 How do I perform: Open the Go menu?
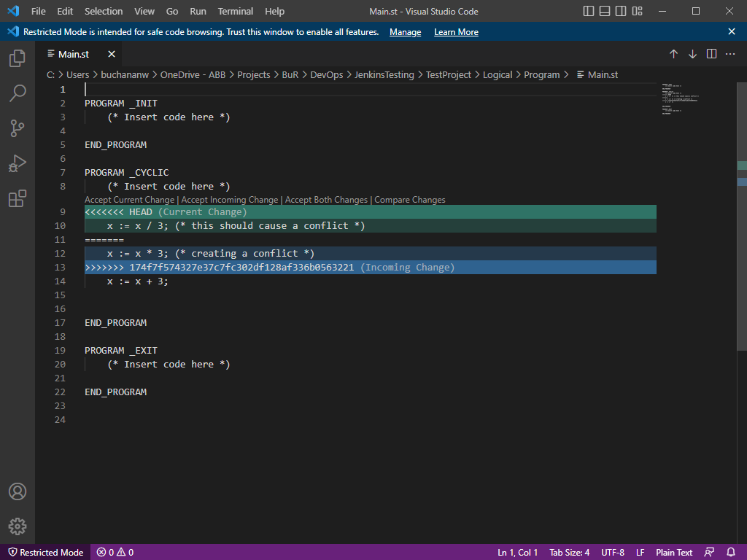(x=172, y=11)
